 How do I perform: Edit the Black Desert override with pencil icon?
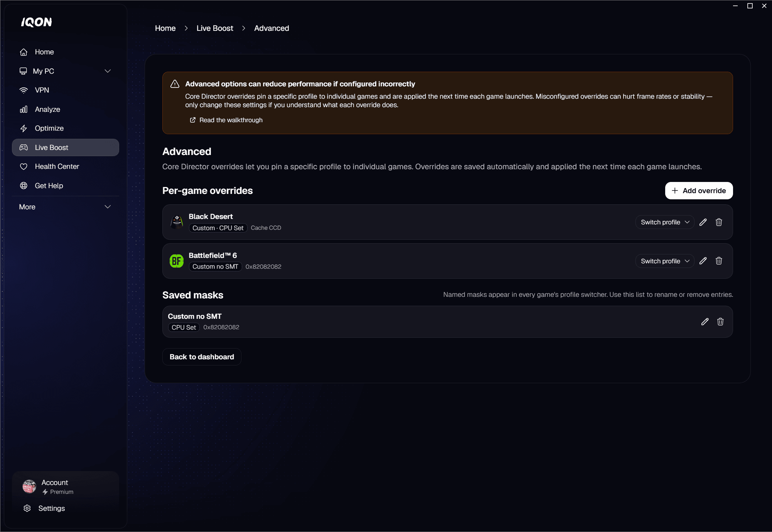(x=703, y=222)
